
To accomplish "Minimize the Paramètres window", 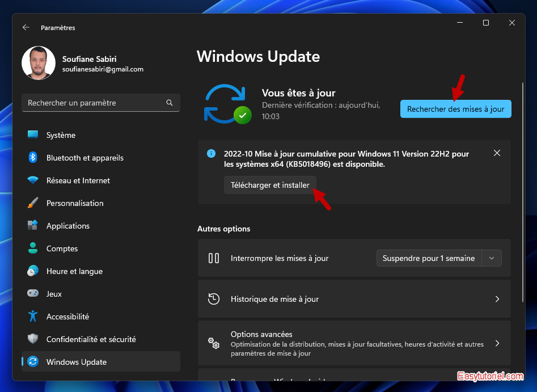I will [460, 23].
